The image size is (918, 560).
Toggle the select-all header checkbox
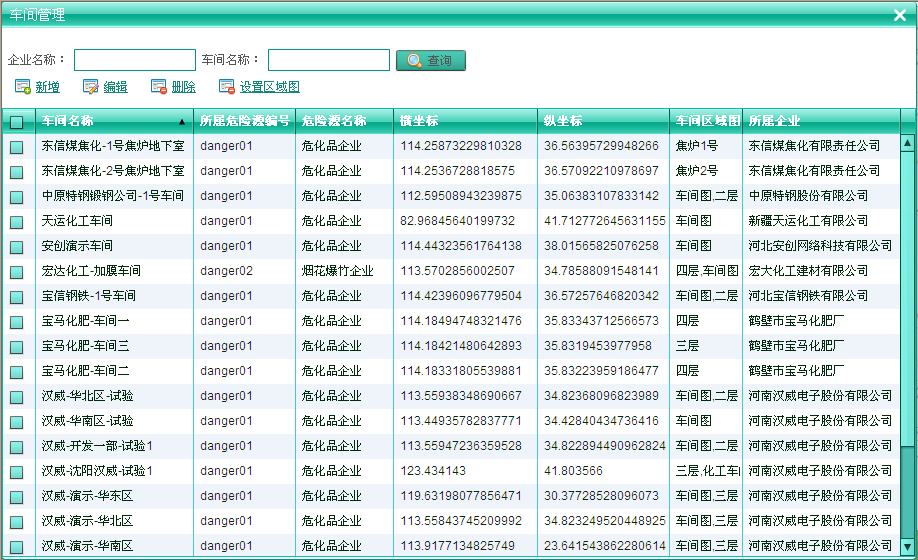[16, 122]
